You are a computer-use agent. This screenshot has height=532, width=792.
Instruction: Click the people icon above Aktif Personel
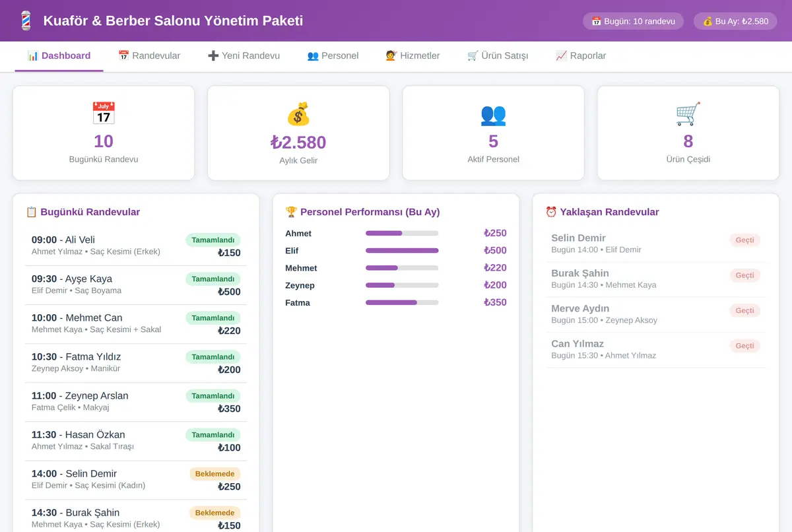pos(493,114)
